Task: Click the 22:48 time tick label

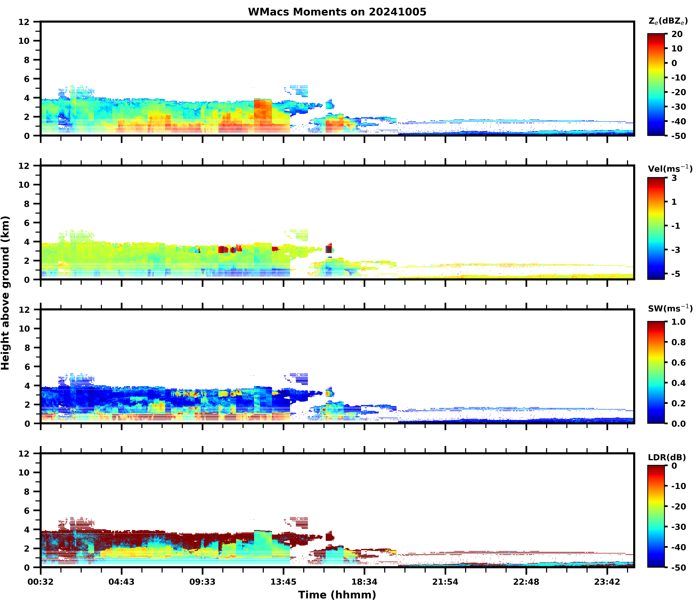Action: coord(526,582)
